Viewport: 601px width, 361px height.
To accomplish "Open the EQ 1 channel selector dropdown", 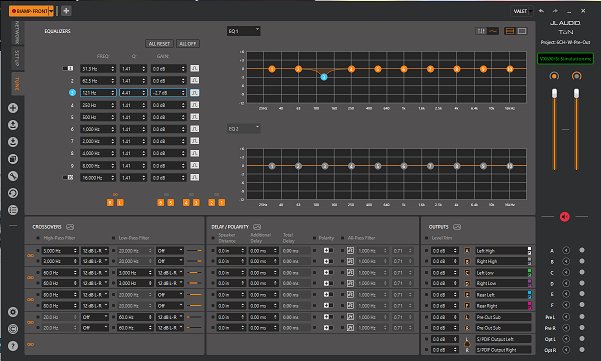I will 243,31.
